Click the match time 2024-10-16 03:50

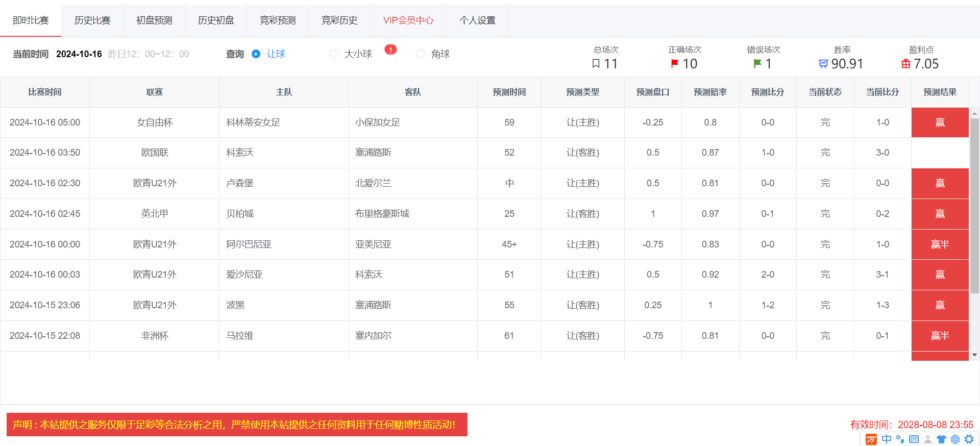(x=45, y=153)
